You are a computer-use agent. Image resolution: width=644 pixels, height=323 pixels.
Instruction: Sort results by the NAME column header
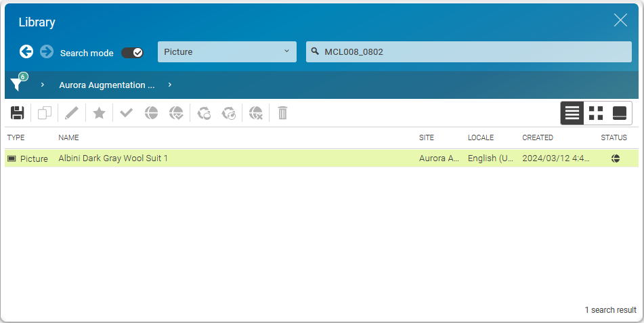coord(68,137)
